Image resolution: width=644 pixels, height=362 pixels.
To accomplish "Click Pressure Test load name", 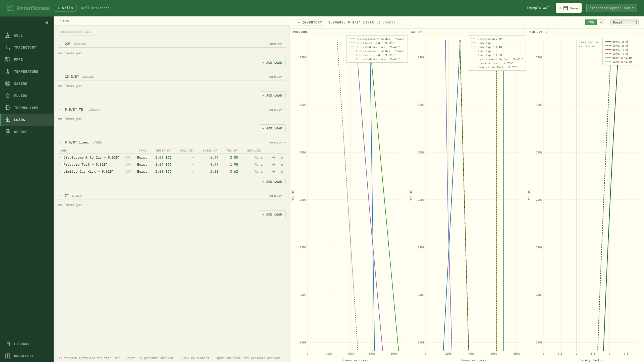I will coord(86,165).
